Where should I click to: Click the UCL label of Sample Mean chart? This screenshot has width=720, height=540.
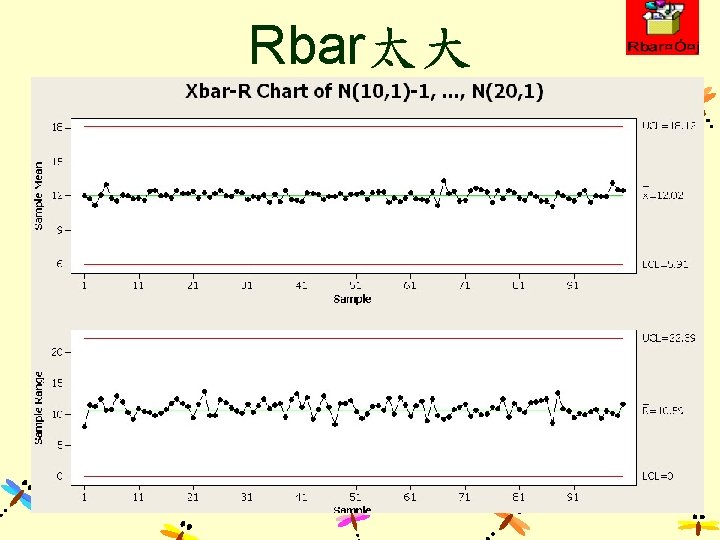(x=669, y=125)
